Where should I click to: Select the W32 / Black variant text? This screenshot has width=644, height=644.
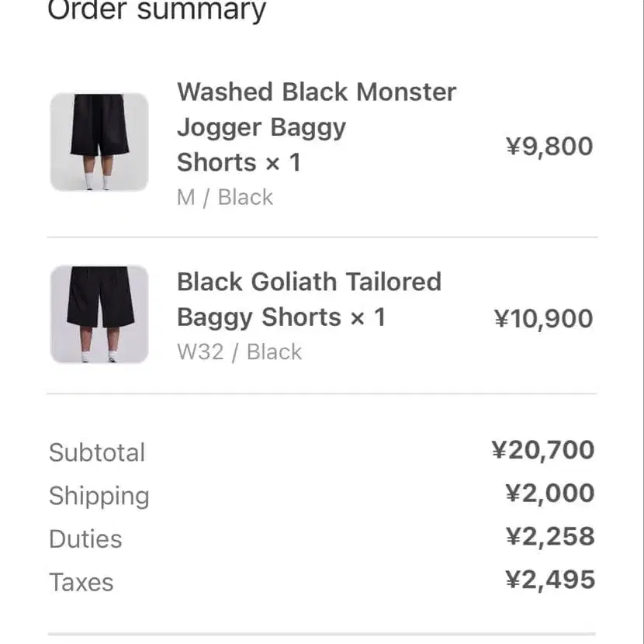(x=239, y=351)
